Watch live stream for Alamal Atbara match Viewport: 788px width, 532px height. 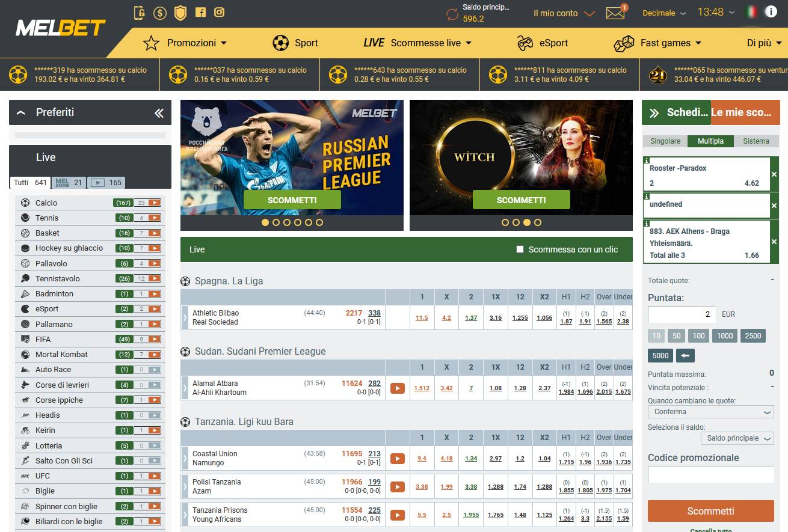pyautogui.click(x=397, y=388)
